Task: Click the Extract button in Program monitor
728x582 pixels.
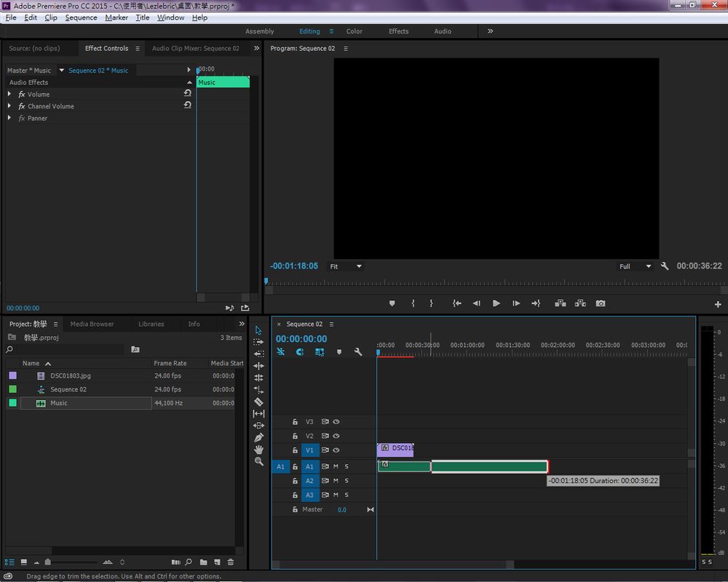Action: (x=580, y=303)
